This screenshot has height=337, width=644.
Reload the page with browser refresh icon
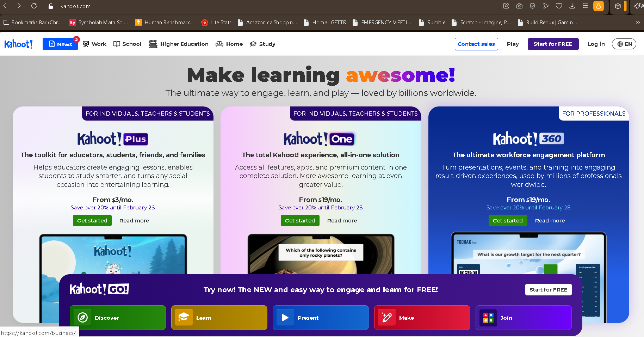point(34,6)
